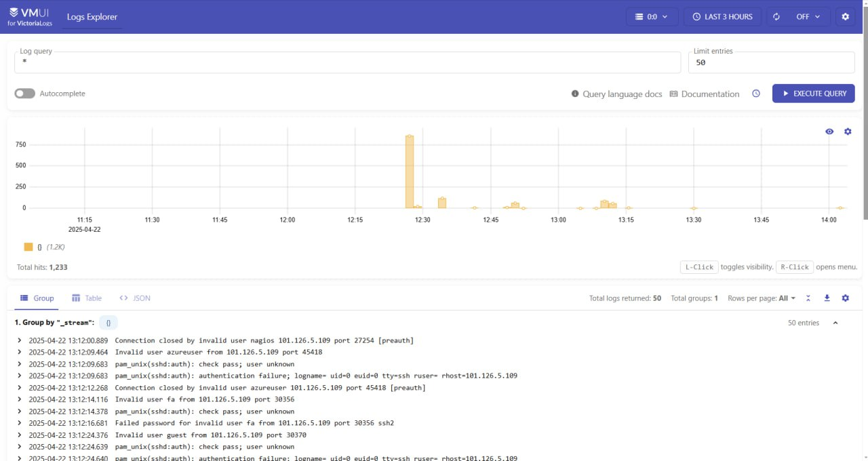This screenshot has width=868, height=461.
Task: Collapse the 50 entries group
Action: point(835,323)
